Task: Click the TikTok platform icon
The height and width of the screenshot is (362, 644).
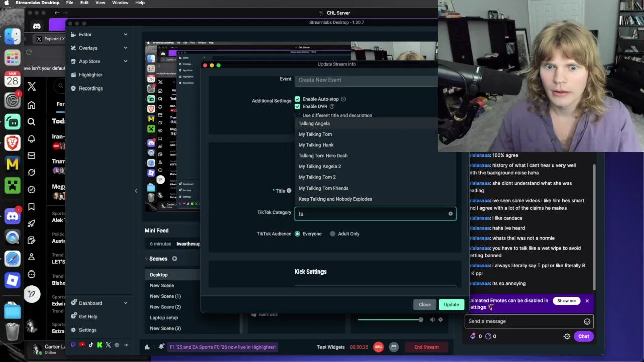Action: click(91, 345)
